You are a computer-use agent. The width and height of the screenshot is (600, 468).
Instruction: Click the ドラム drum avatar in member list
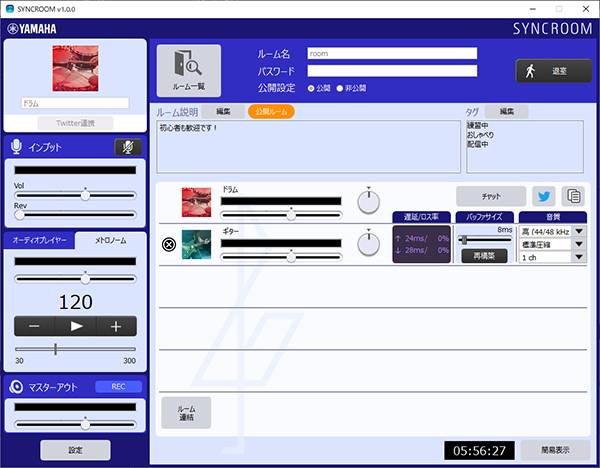coord(195,202)
